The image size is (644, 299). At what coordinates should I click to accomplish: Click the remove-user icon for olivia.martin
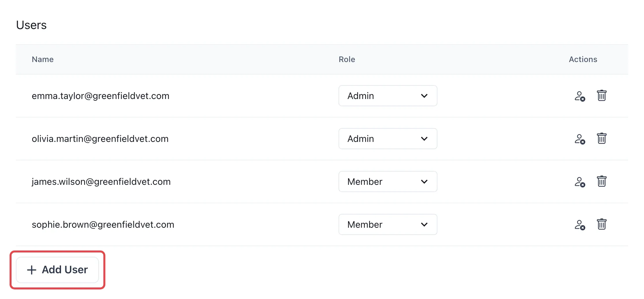coord(580,139)
